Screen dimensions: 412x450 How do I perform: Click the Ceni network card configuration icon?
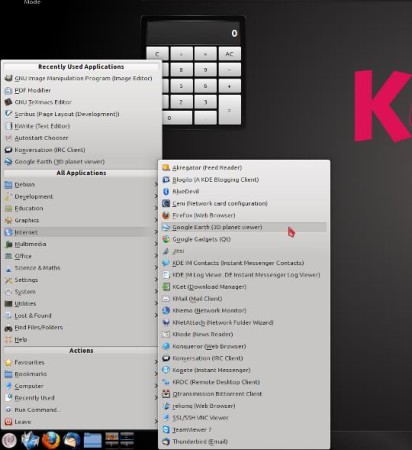click(x=166, y=203)
